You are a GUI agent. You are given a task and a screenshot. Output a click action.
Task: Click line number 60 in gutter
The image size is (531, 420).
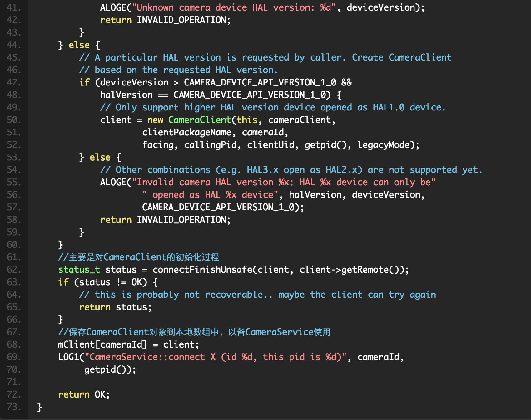(x=14, y=245)
